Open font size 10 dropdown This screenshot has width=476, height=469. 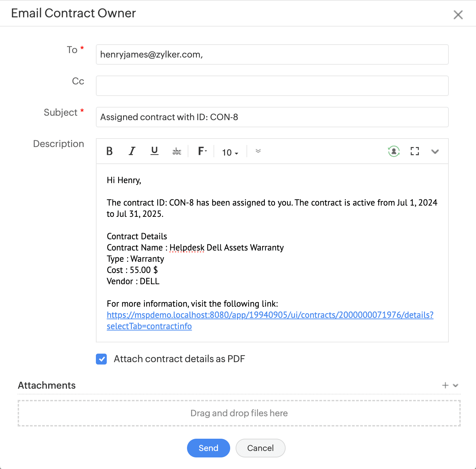[x=230, y=152]
